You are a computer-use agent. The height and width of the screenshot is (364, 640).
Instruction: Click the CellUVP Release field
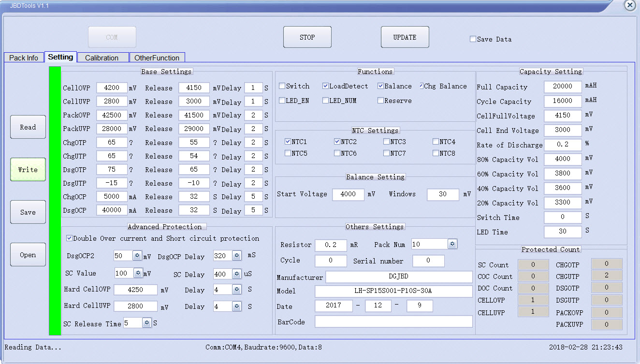point(194,102)
